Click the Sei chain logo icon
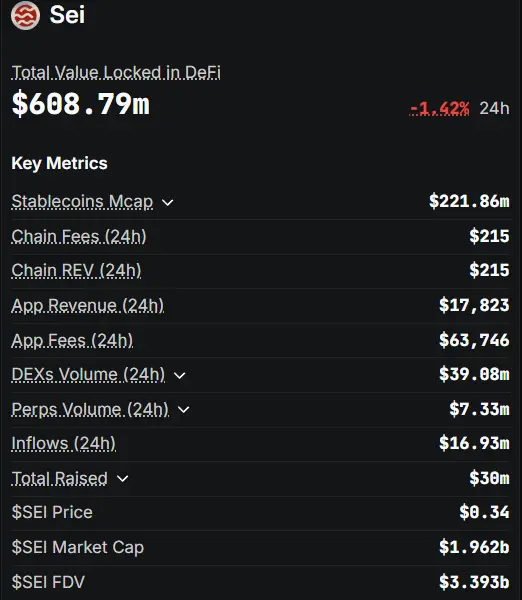 [x=25, y=15]
